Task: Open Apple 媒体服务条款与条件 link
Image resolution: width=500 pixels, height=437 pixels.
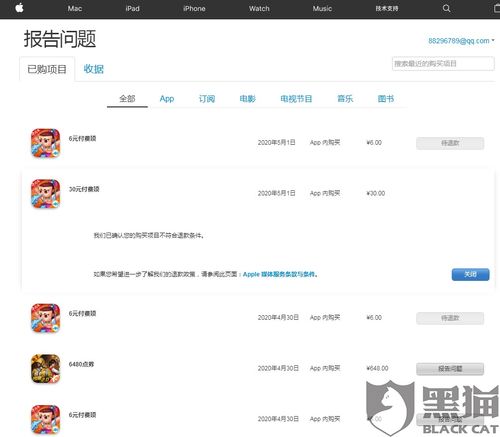Action: 280,274
